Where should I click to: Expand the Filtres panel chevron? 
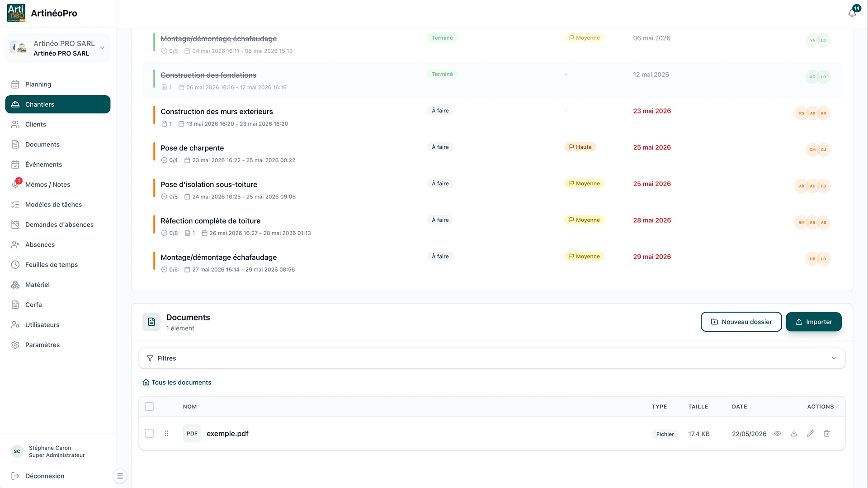834,358
